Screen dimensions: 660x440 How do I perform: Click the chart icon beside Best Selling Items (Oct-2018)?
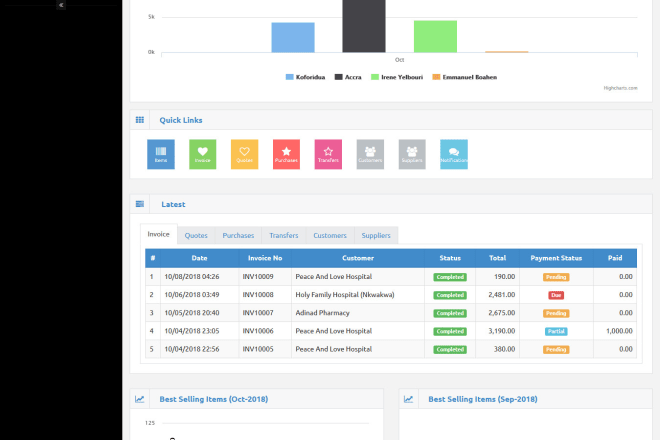coord(140,399)
